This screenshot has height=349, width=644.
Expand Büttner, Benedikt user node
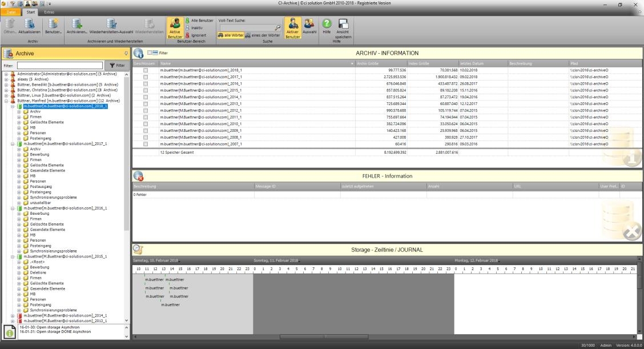pos(6,85)
